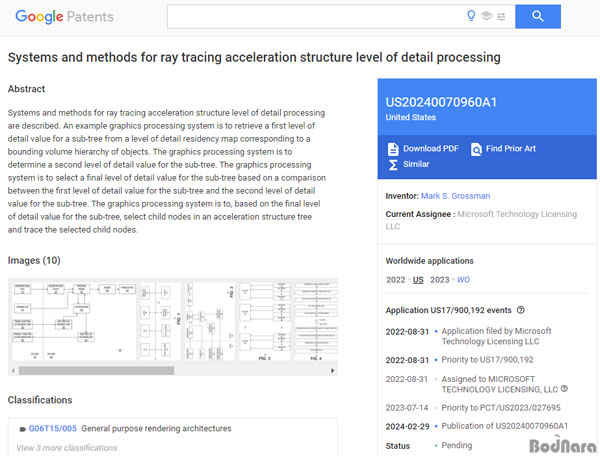This screenshot has height=456, width=600.
Task: Click the sigma Similar icon
Action: [393, 164]
